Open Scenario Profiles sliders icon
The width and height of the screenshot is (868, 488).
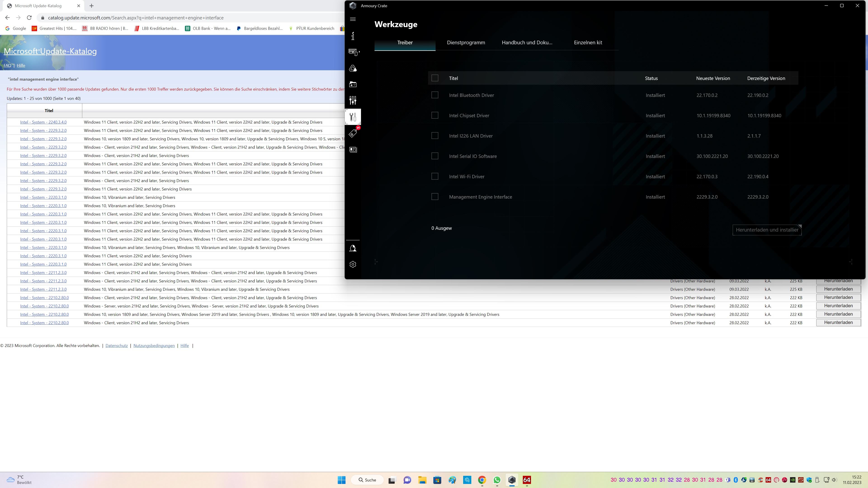point(353,100)
